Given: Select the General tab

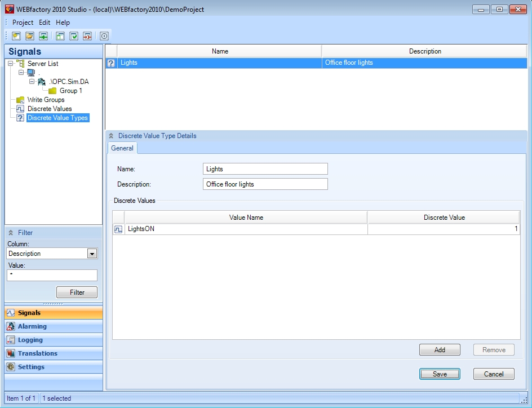Looking at the screenshot, I should click(122, 148).
